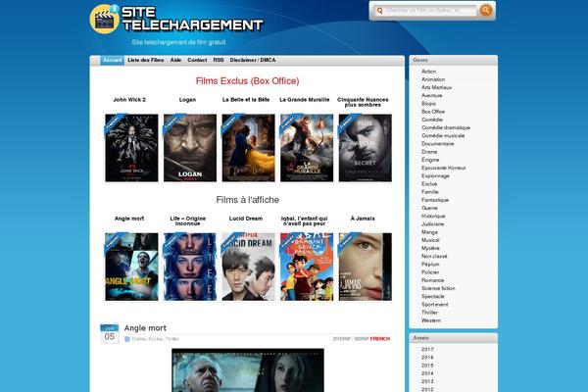588x392 pixels.
Task: Click the orange search magnifier button
Action: [486, 10]
